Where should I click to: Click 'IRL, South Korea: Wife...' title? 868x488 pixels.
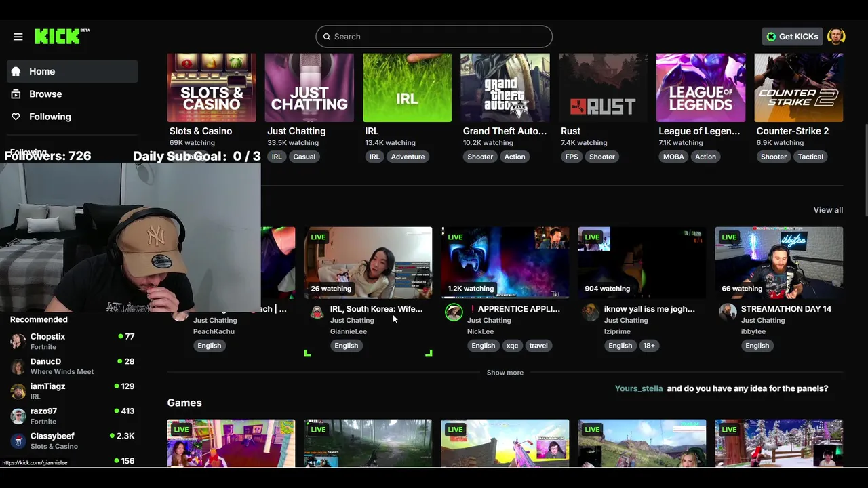click(376, 309)
